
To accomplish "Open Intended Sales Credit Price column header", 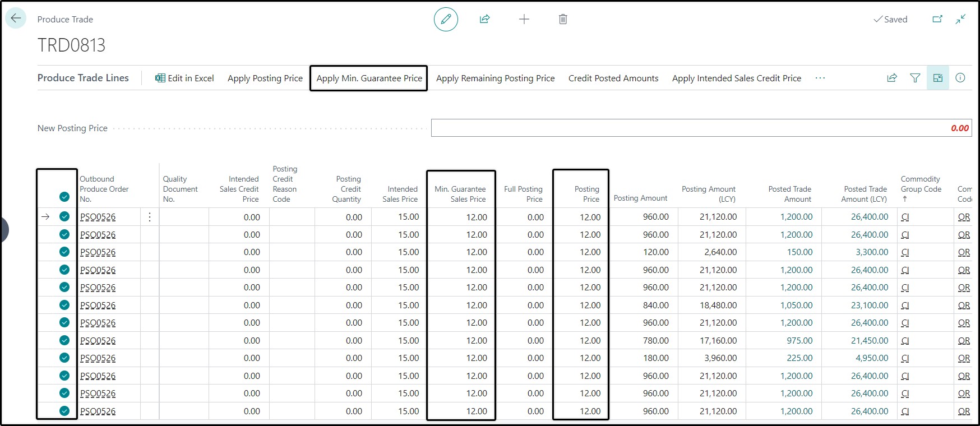I will point(239,189).
